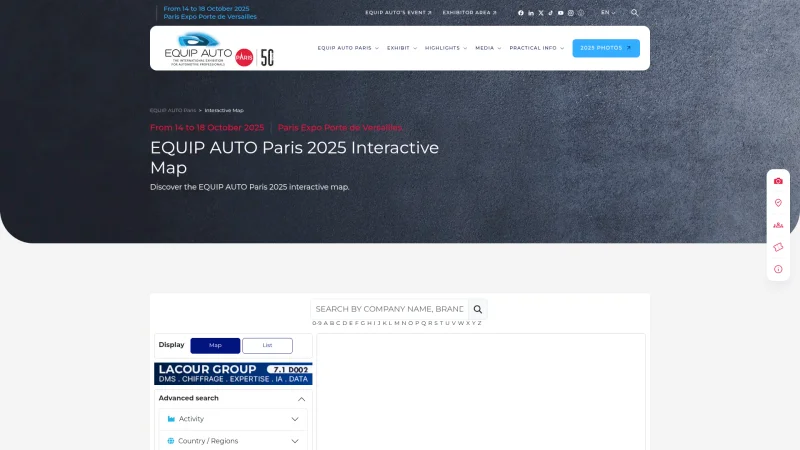Collapse the Advanced search section
The width and height of the screenshot is (800, 450).
tap(302, 399)
